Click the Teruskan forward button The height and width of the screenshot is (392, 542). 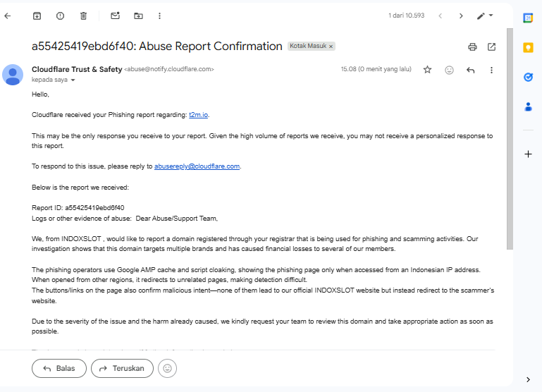[123, 368]
